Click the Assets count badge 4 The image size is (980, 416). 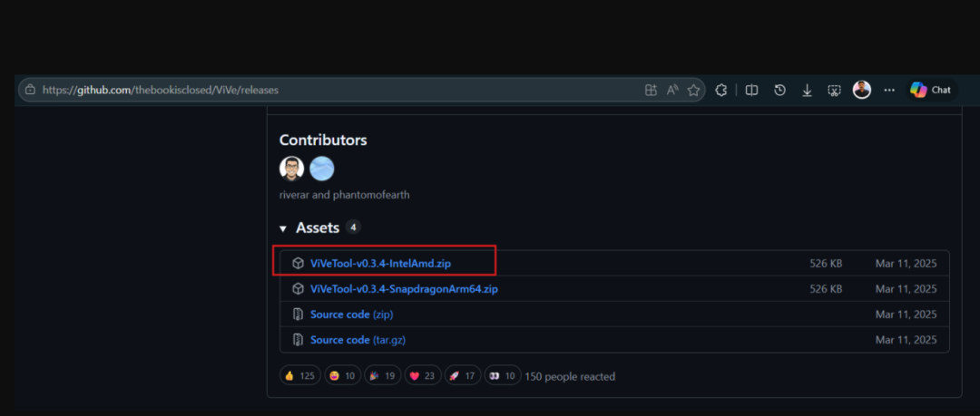pyautogui.click(x=353, y=227)
